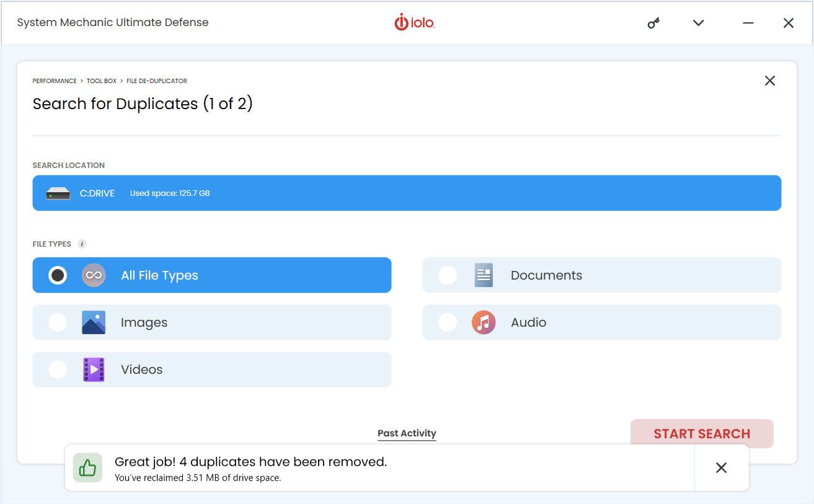Select the C:DRIVE search location

(407, 193)
